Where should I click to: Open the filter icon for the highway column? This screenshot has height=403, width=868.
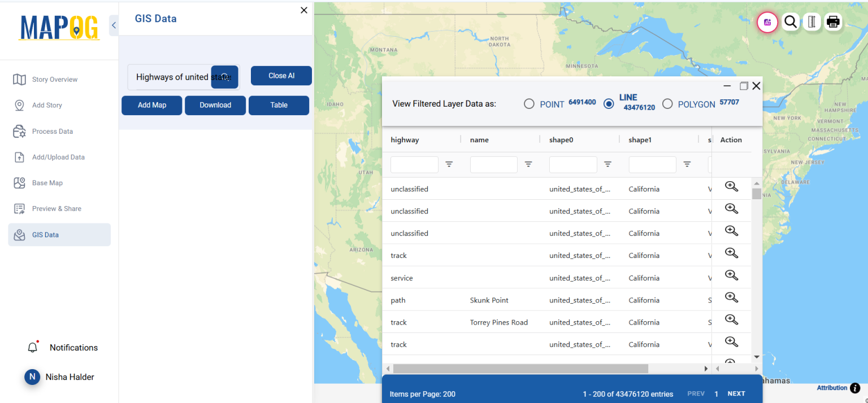point(449,164)
